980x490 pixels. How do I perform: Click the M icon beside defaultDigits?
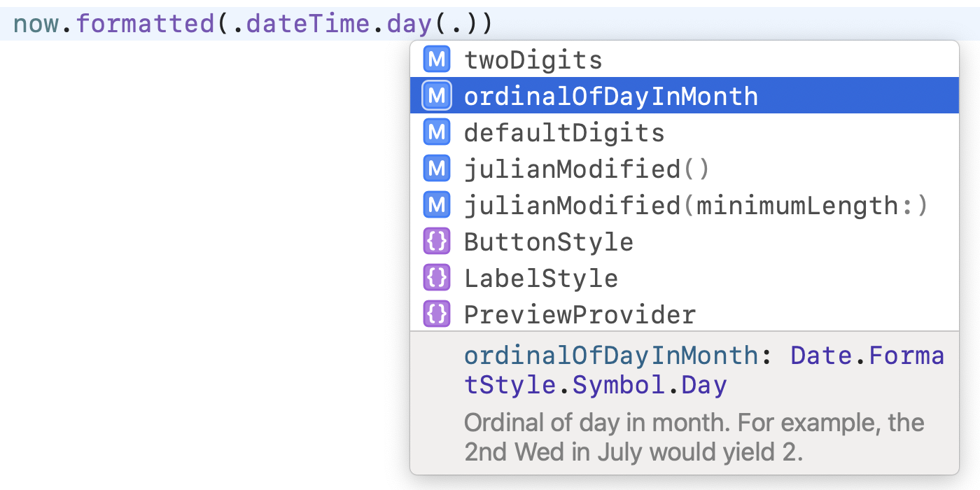[x=436, y=132]
